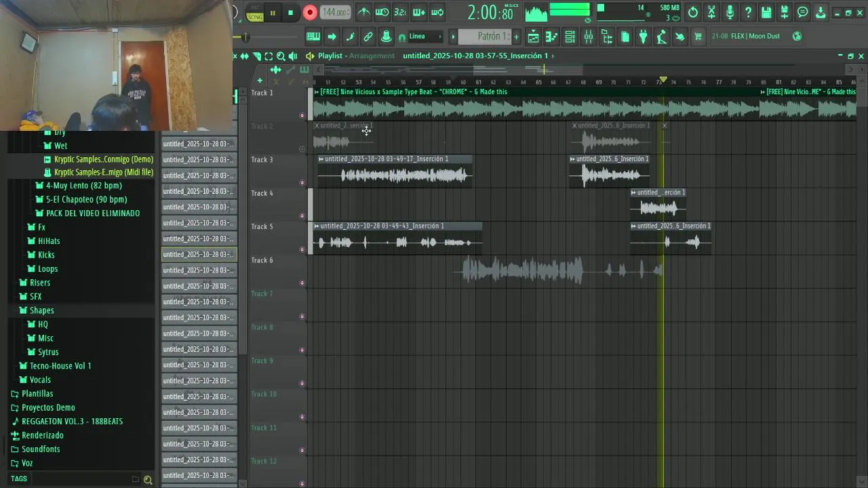Select 5-El Chapoteo (90 bpm) item

[x=86, y=199]
